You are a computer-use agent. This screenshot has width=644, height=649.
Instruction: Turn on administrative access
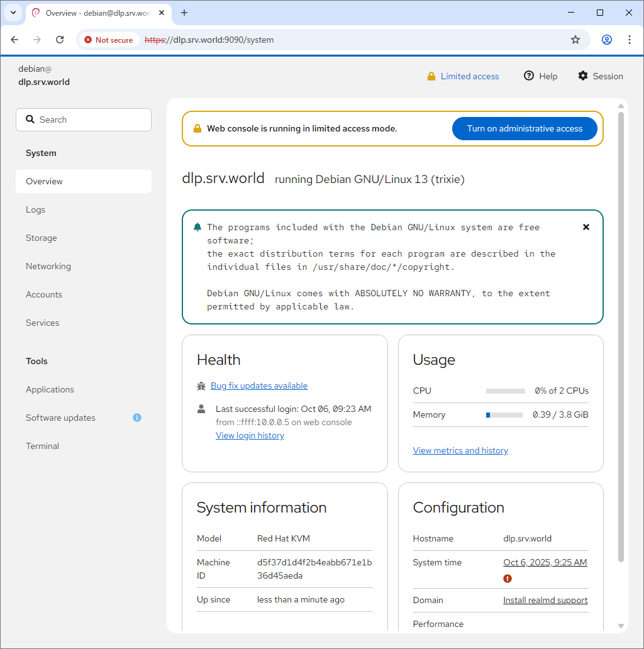[x=525, y=128]
